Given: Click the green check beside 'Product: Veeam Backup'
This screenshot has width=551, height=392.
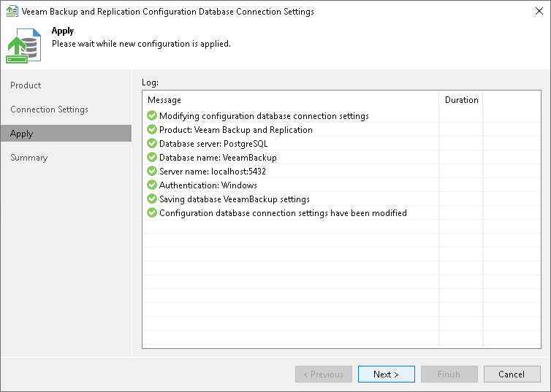Looking at the screenshot, I should [152, 129].
